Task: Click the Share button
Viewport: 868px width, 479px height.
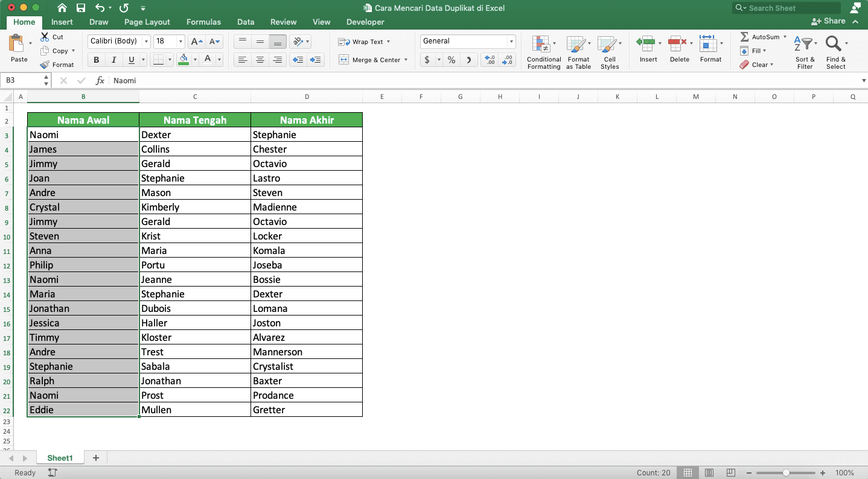Action: 828,21
